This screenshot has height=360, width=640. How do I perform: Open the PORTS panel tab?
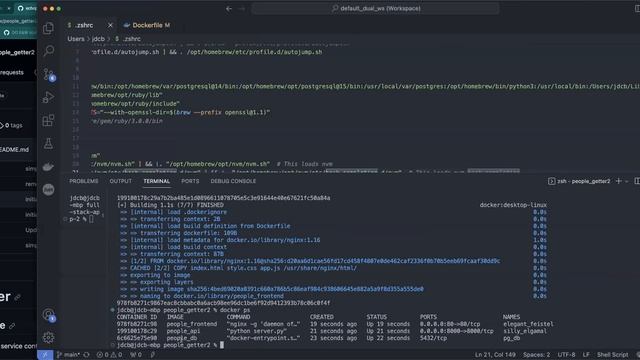point(190,181)
